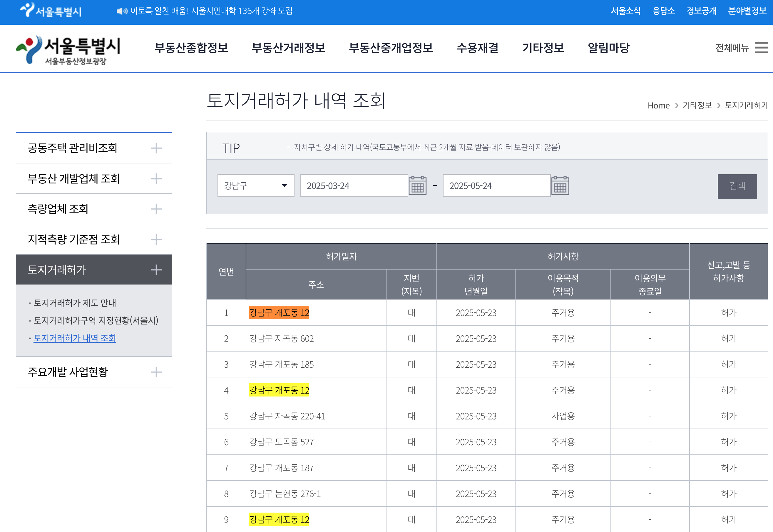The image size is (773, 532).
Task: Open the 수용재결 main menu
Action: pyautogui.click(x=477, y=48)
